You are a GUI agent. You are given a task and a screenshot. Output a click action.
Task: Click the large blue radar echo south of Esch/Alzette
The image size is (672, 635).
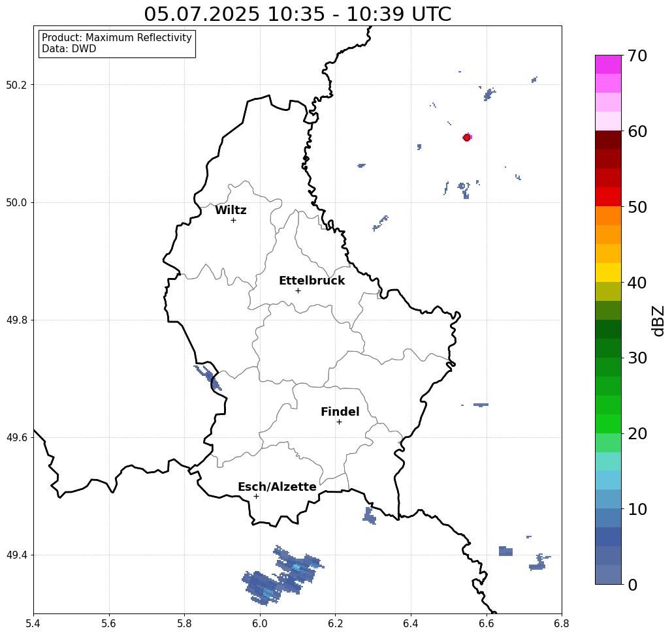coord(283,576)
